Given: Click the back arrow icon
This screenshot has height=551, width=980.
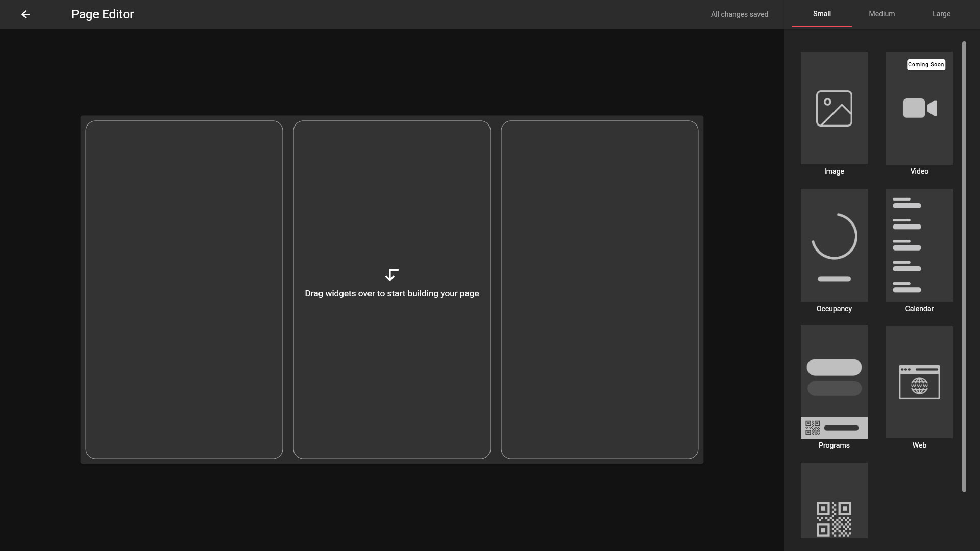Looking at the screenshot, I should coord(26,14).
